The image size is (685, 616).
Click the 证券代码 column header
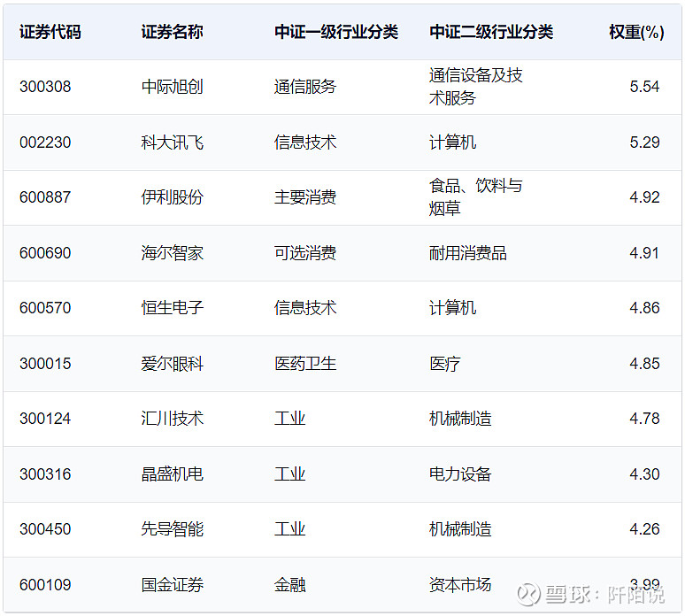click(50, 32)
